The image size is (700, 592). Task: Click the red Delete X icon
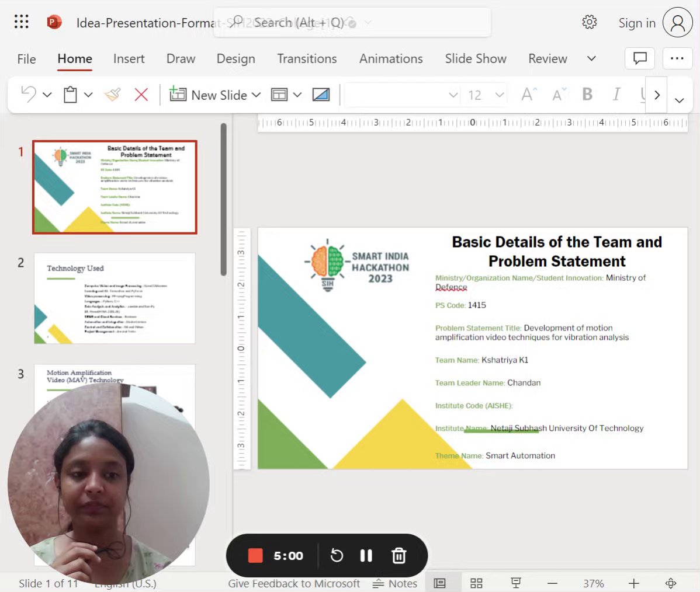pyautogui.click(x=141, y=95)
